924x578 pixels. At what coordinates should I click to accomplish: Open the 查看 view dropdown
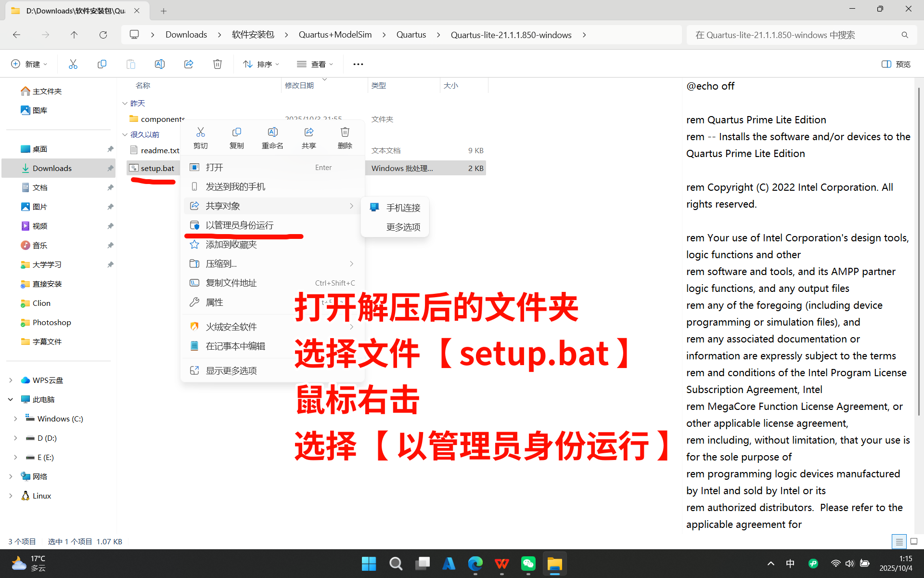tap(315, 64)
